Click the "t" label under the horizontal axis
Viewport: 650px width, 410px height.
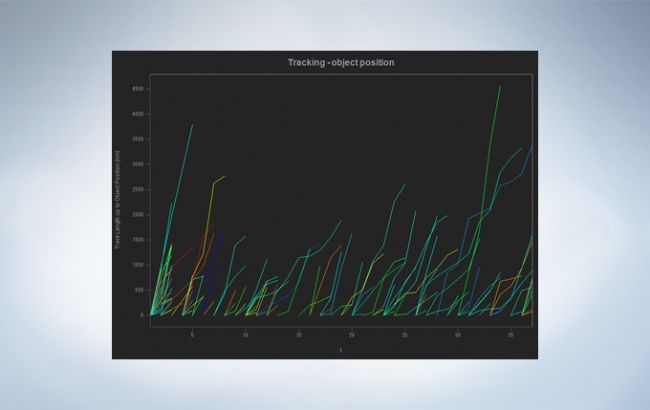click(341, 350)
